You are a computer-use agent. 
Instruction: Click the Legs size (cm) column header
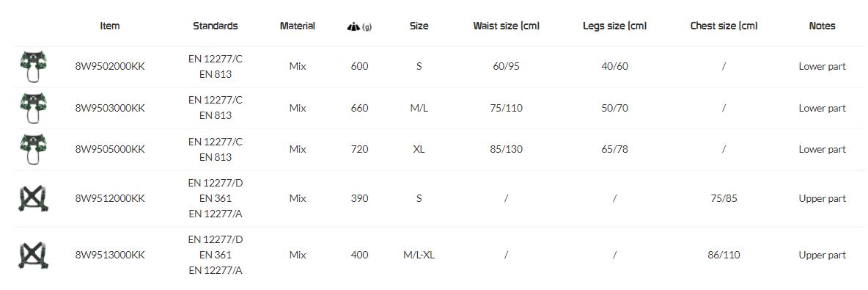point(614,26)
